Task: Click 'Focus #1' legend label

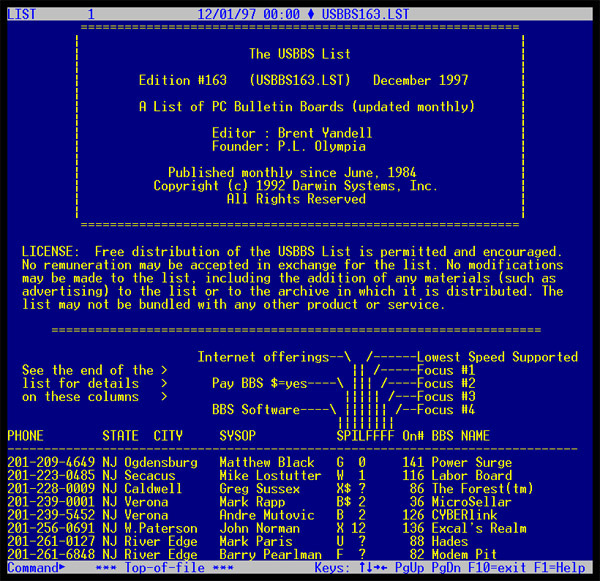Action: [x=446, y=370]
